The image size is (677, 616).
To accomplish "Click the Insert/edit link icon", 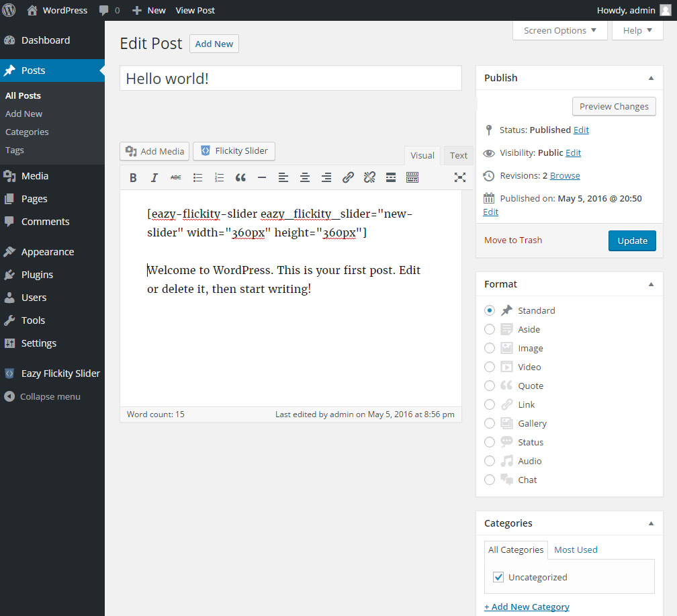I will coord(348,177).
